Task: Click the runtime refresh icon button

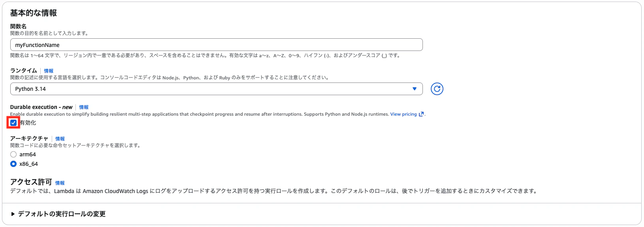Action: pos(437,89)
